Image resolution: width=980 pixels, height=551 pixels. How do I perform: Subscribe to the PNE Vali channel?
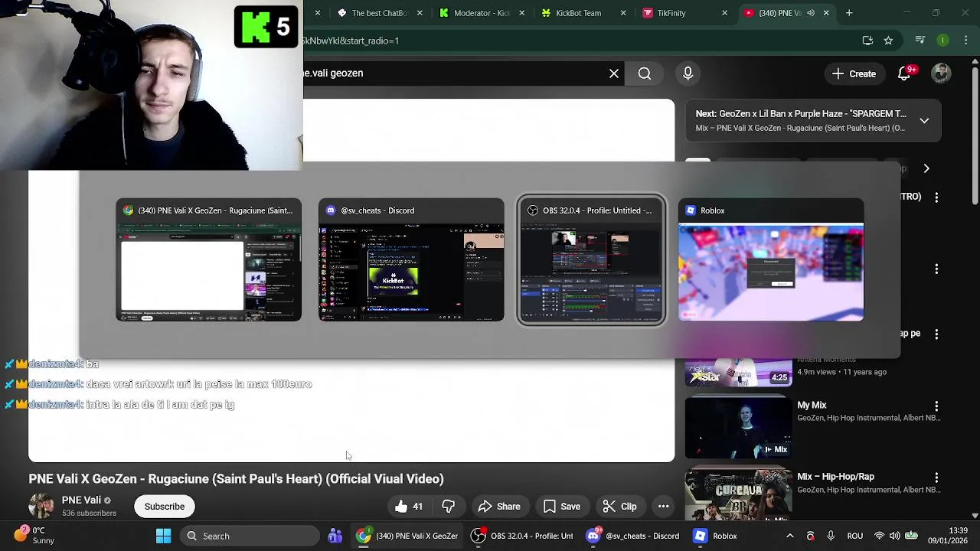[x=165, y=507]
